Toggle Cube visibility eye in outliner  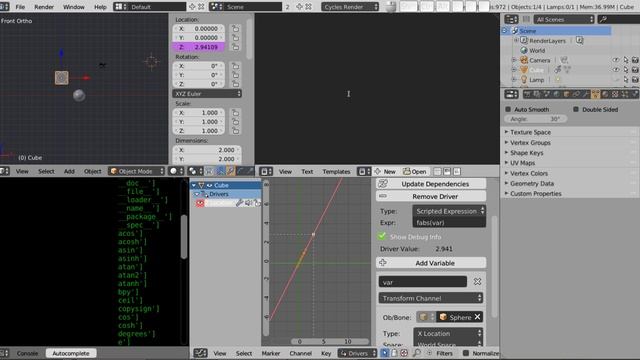click(616, 70)
